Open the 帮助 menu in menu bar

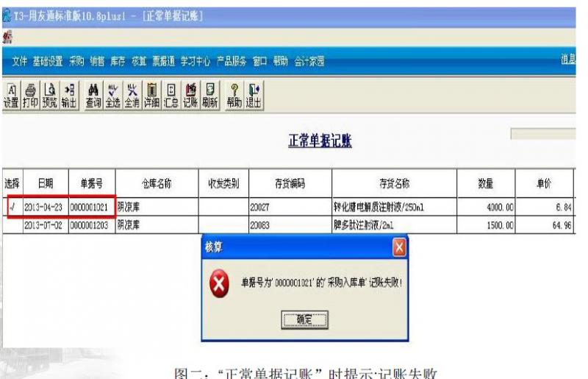click(281, 61)
